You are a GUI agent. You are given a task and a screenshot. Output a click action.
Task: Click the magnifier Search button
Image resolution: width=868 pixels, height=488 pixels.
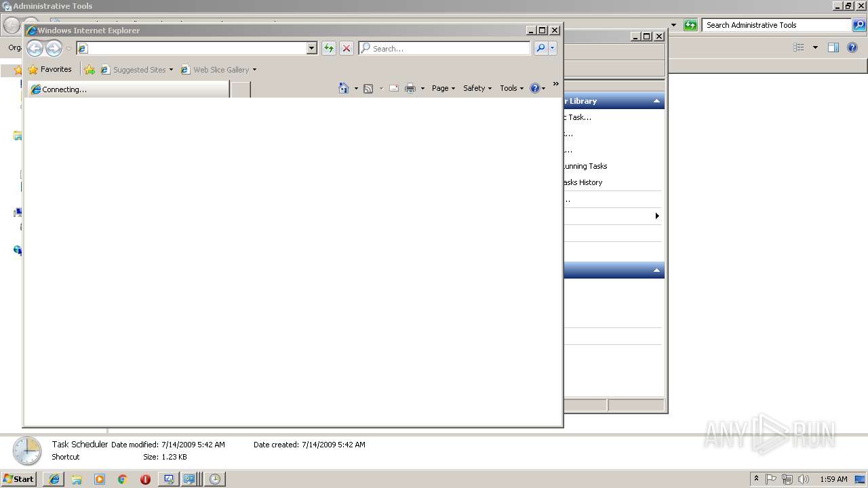540,48
